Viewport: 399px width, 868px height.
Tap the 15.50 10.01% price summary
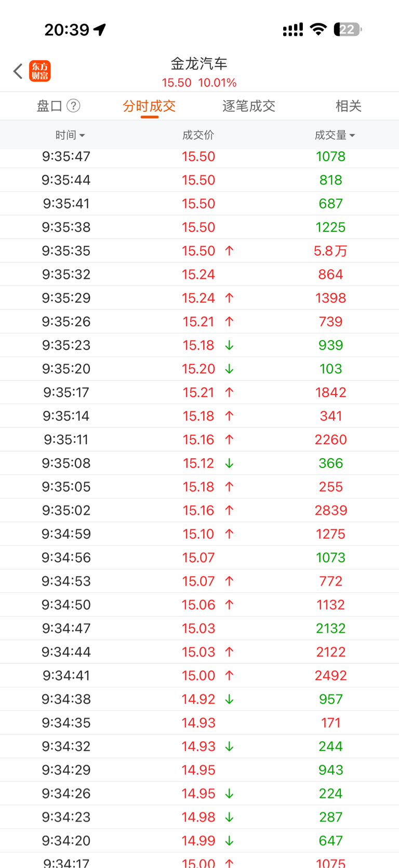click(x=199, y=83)
